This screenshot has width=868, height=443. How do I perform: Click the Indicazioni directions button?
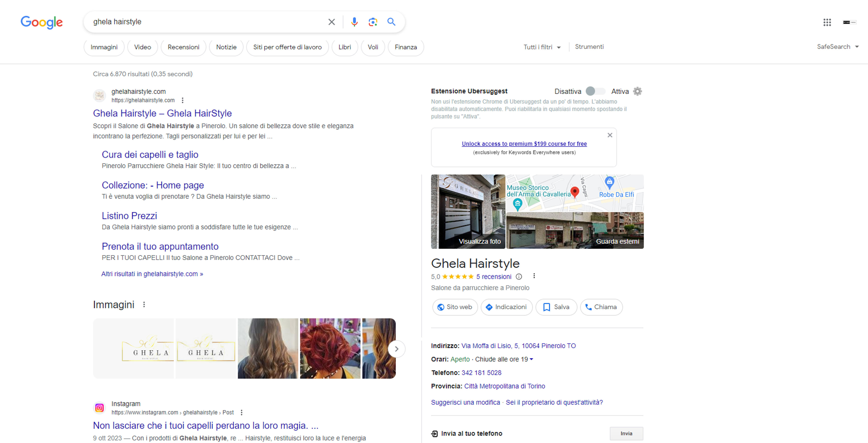[506, 307]
